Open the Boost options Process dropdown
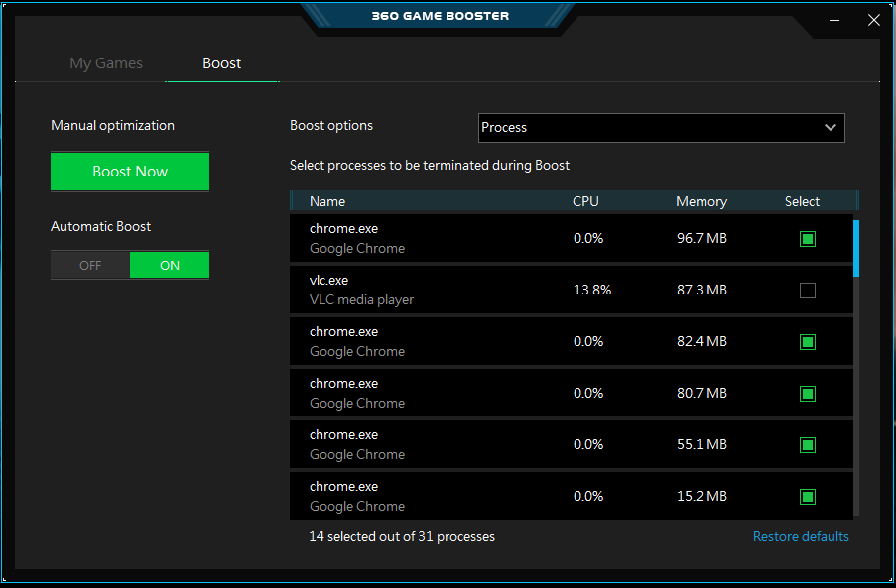The height and width of the screenshot is (588, 896). tap(661, 127)
